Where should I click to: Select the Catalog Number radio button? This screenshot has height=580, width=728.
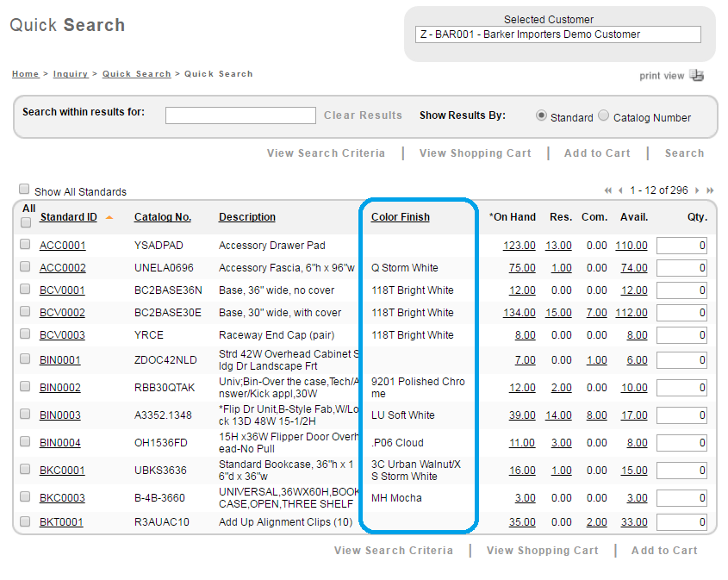pos(604,115)
